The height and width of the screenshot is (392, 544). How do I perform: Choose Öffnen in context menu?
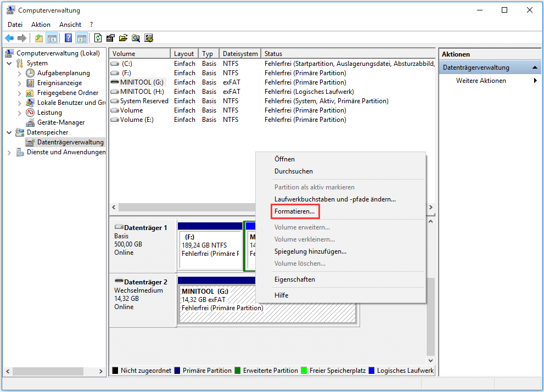point(340,159)
